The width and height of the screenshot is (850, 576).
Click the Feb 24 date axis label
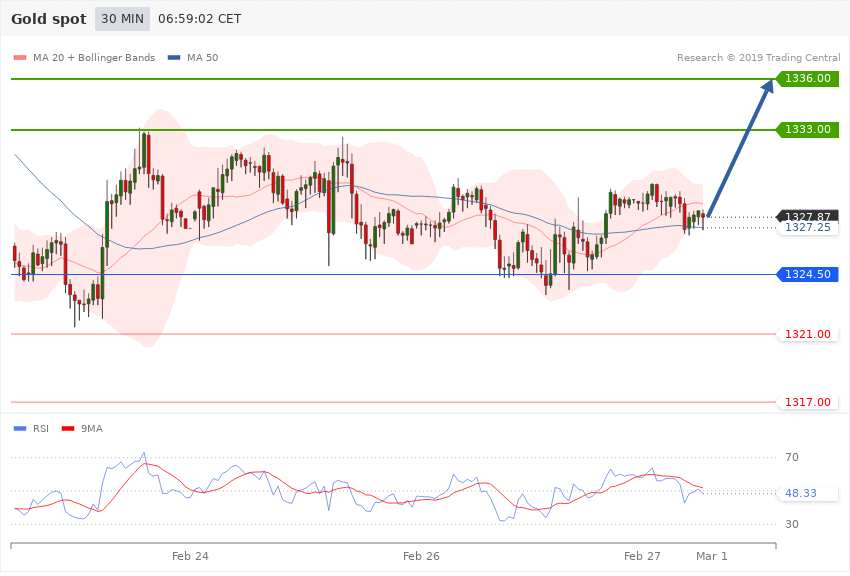click(x=190, y=556)
